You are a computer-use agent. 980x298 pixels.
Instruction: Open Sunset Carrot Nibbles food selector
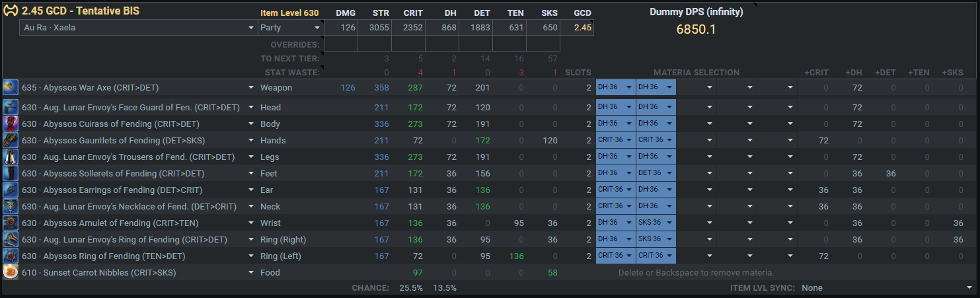coord(138,272)
